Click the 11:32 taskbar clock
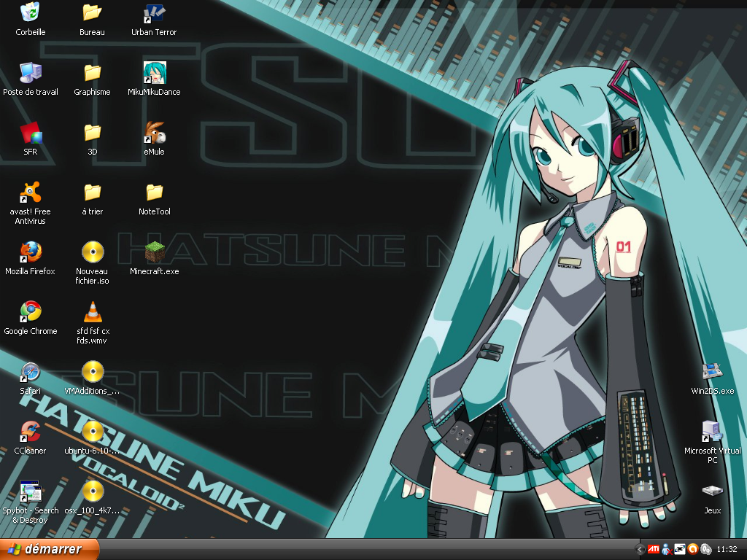The width and height of the screenshot is (747, 560). pyautogui.click(x=727, y=550)
